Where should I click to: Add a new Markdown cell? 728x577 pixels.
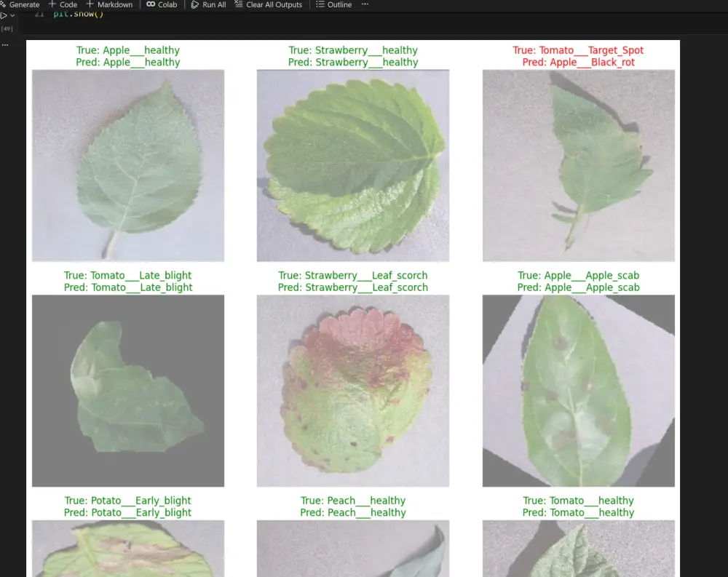[110, 4]
